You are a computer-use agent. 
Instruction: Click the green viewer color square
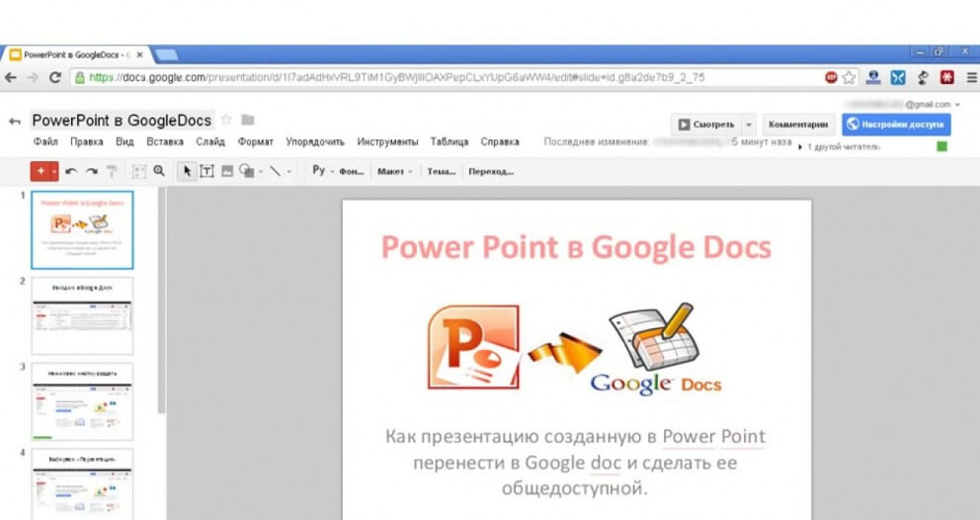coord(941,146)
